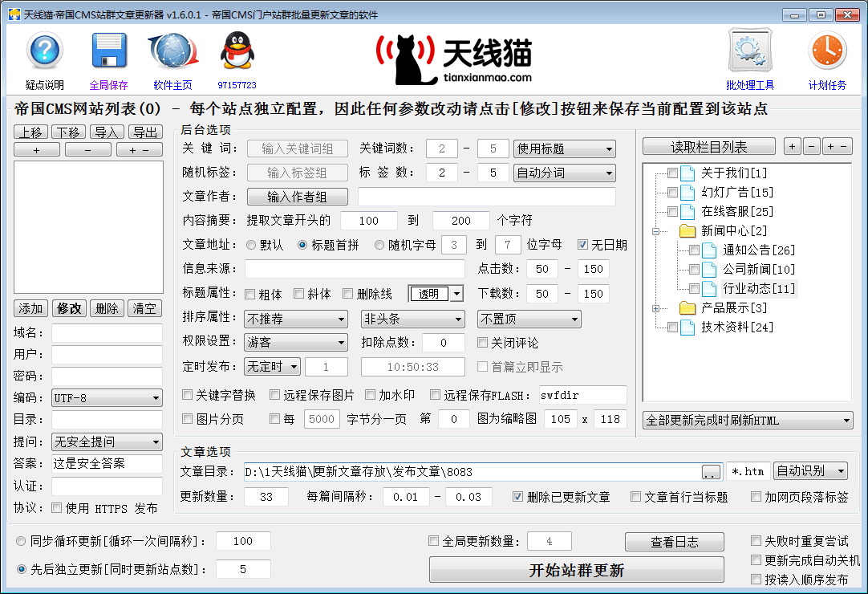Image resolution: width=868 pixels, height=594 pixels.
Task: Open the 不置顶 dropdown
Action: [529, 319]
